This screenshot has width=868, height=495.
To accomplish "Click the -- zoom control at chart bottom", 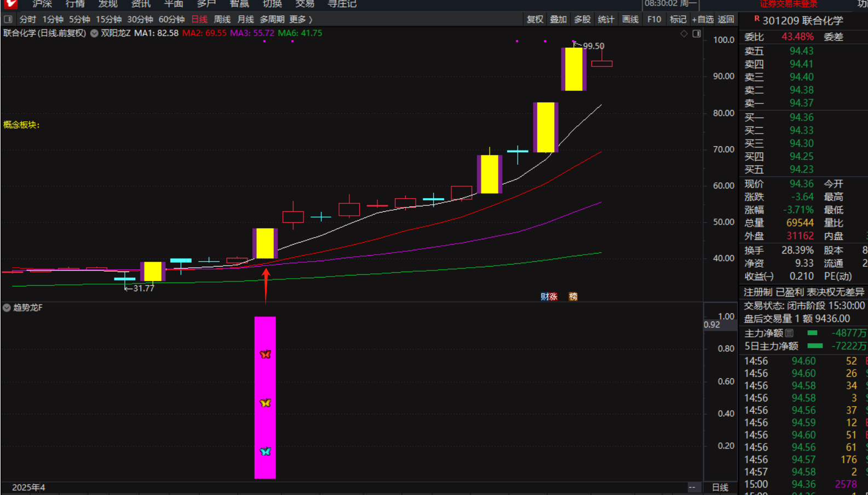I will [692, 487].
